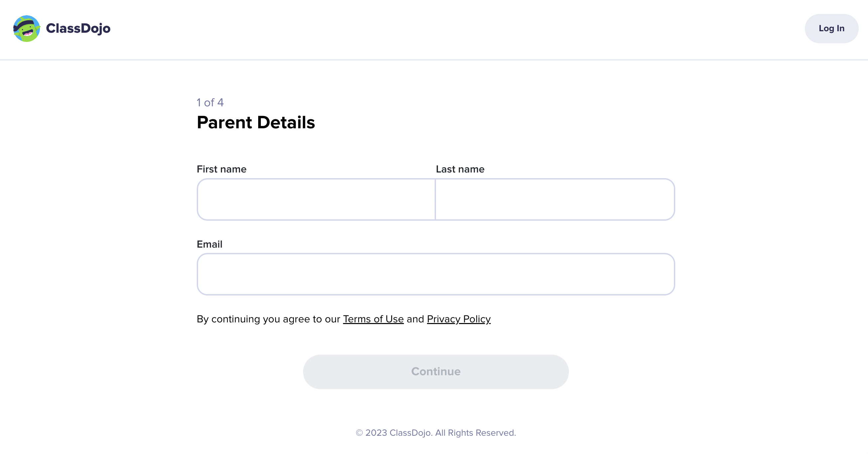Click the green monster face in the logo

(27, 28)
